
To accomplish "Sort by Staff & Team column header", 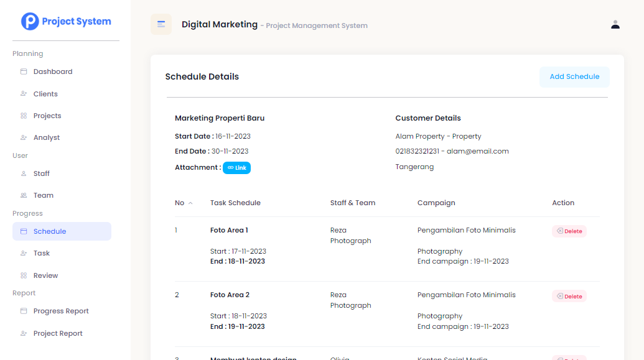I will pos(353,203).
